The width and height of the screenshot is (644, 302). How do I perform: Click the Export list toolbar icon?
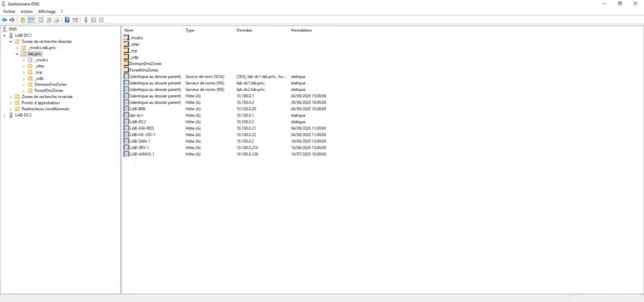pyautogui.click(x=56, y=19)
